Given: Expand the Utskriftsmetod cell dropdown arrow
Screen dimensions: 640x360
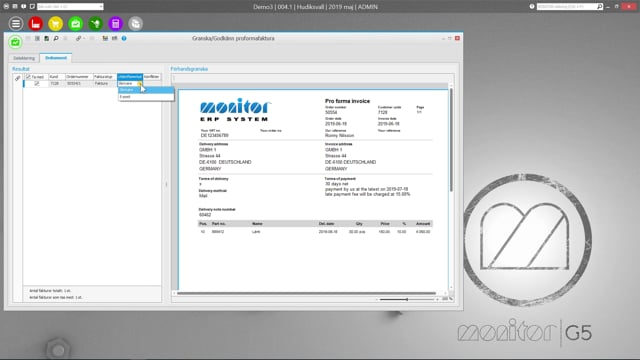Looking at the screenshot, I should 140,83.
